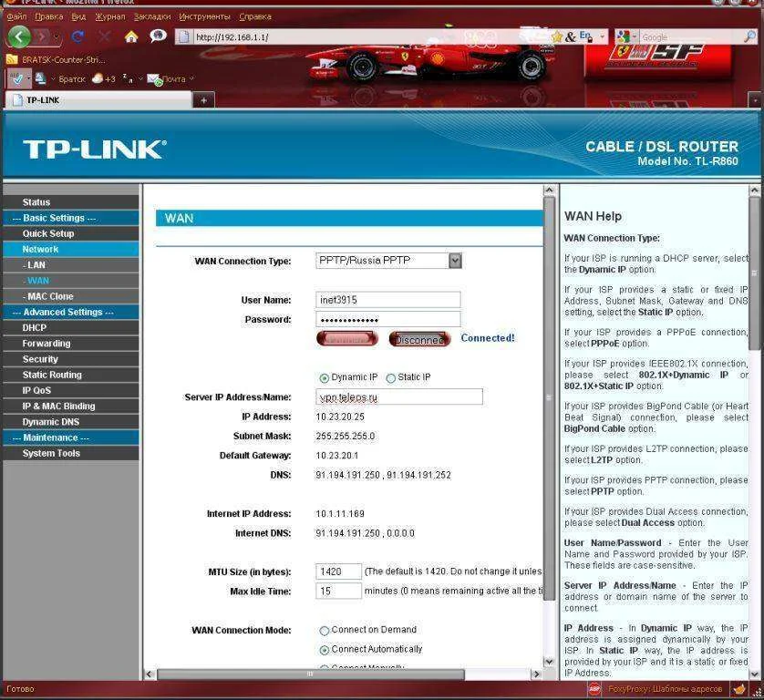Open the Status page in the sidebar

pos(70,201)
